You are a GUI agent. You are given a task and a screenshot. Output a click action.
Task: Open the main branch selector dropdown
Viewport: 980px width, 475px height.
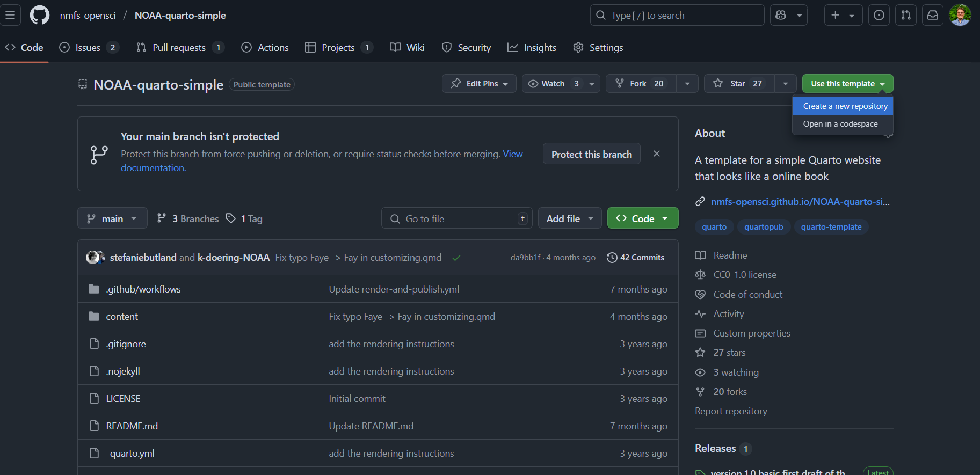[112, 218]
